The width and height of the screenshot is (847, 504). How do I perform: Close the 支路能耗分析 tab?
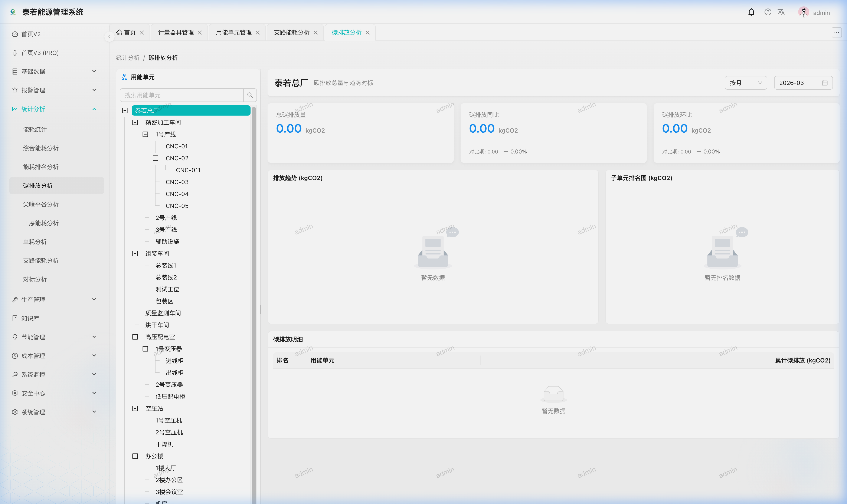tap(316, 33)
